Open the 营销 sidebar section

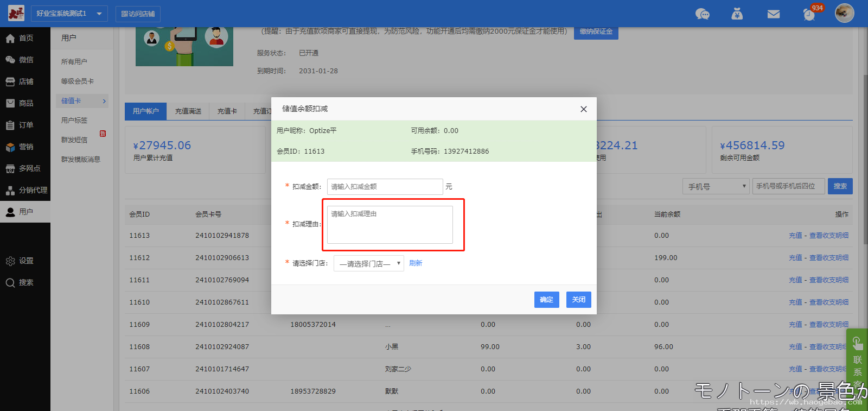pos(25,147)
